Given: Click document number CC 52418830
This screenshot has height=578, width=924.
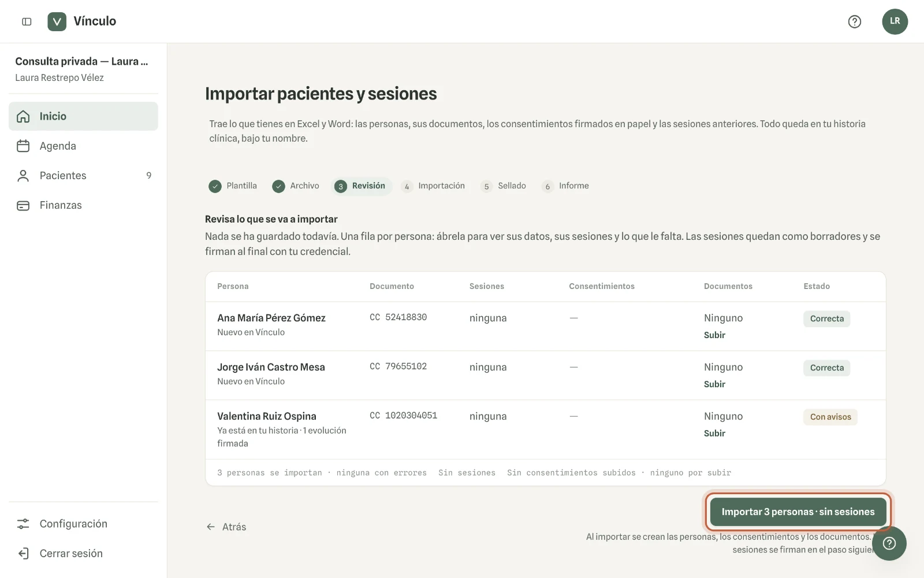Looking at the screenshot, I should (x=398, y=317).
